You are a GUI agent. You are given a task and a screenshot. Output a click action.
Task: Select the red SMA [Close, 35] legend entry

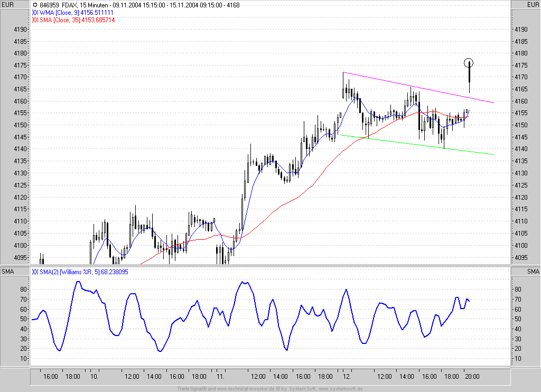point(73,20)
